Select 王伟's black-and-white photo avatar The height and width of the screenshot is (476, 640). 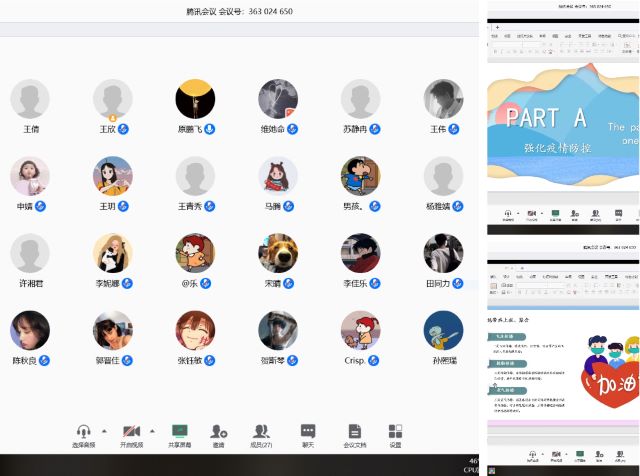pos(443,99)
